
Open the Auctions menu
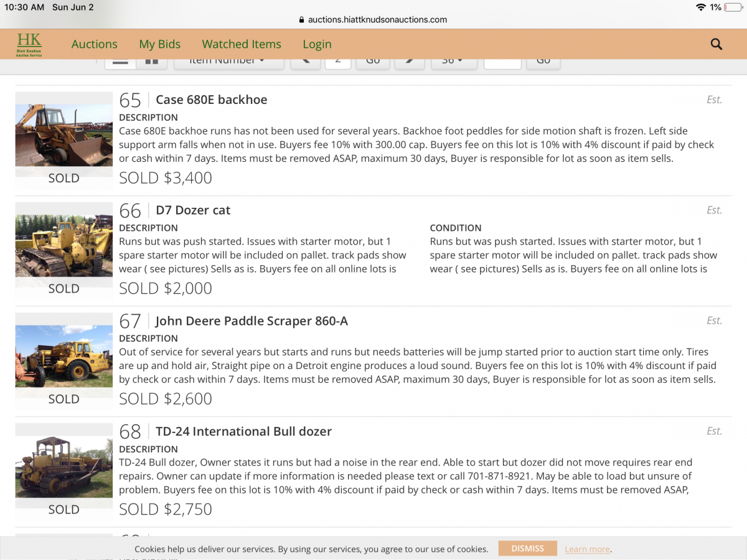[94, 44]
